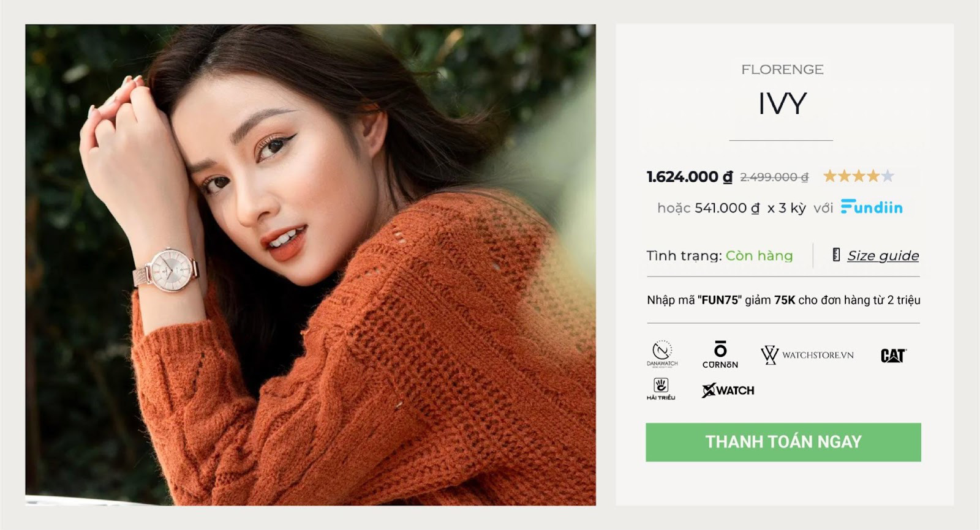Click the THANH TOÁN NGAY button
This screenshot has height=530, width=980.
coord(783,442)
